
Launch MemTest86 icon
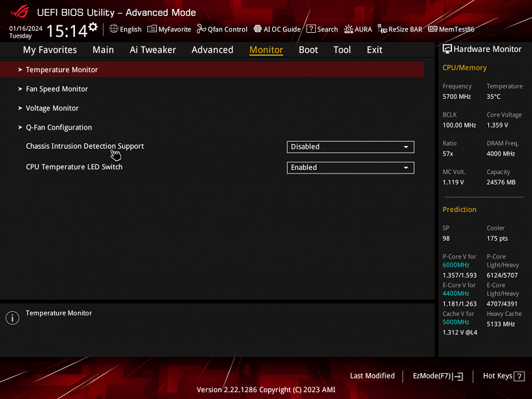tap(432, 29)
